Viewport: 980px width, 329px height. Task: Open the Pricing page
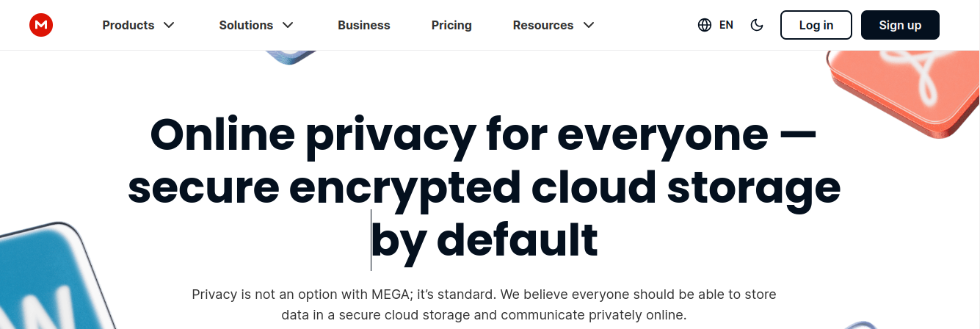point(451,25)
